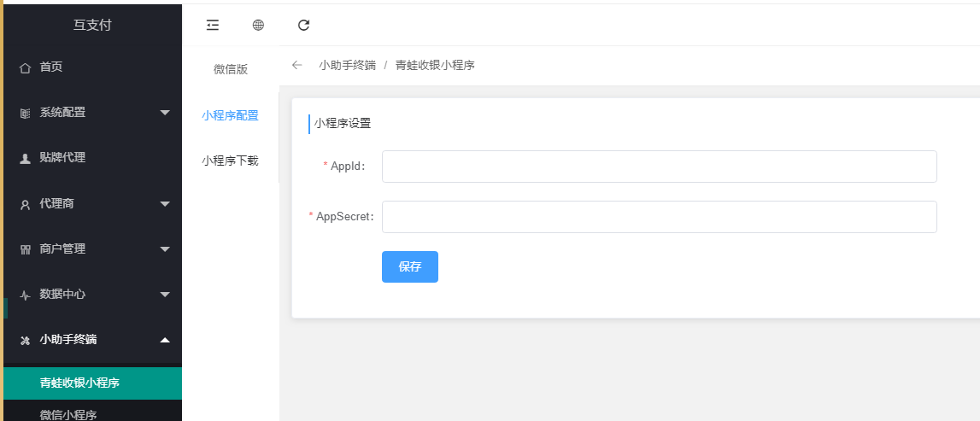Open the globe language icon
The height and width of the screenshot is (421, 980).
click(258, 25)
